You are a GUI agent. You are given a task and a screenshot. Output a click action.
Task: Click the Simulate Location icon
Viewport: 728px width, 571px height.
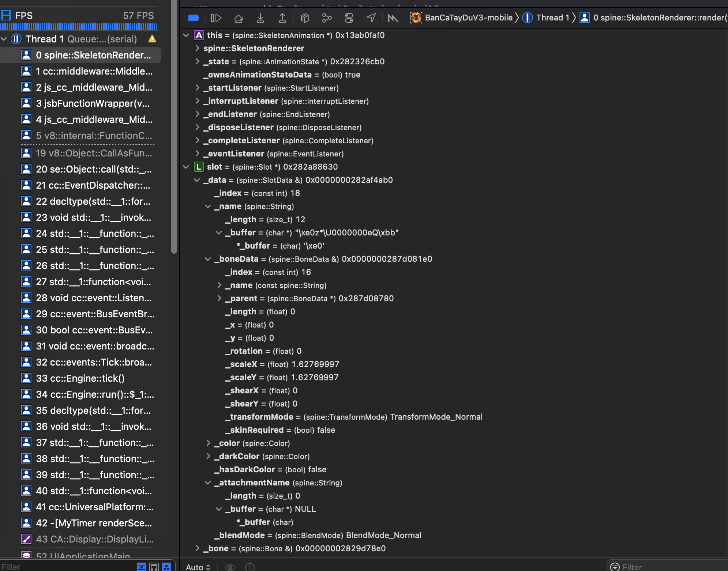click(371, 18)
